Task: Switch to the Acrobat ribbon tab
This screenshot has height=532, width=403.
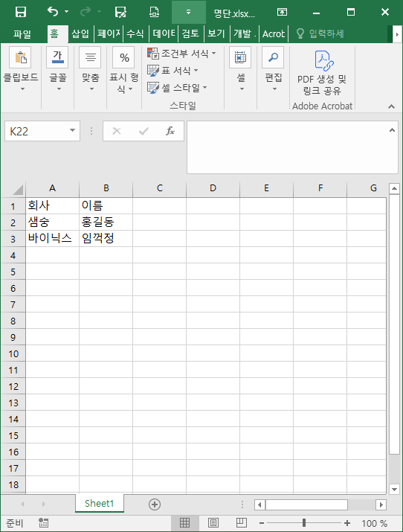Action: click(274, 34)
